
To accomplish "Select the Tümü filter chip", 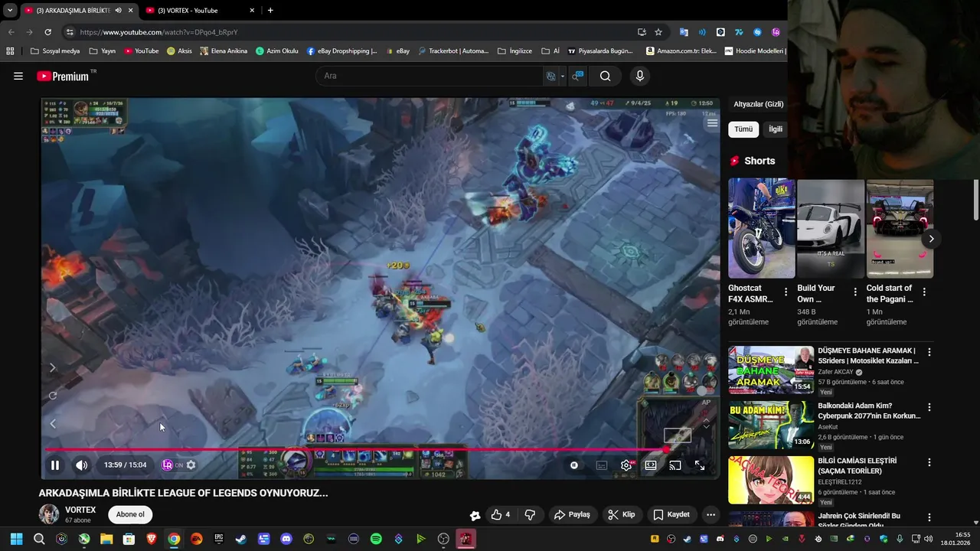I will (743, 129).
